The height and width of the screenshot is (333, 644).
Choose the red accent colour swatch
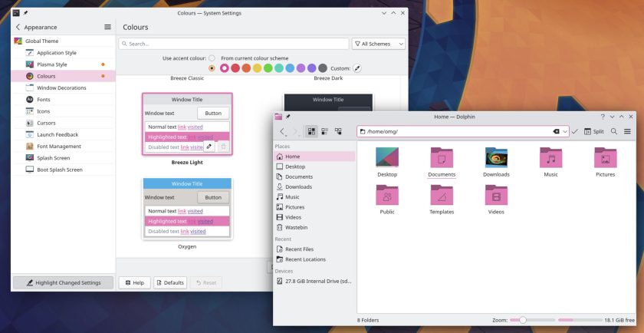(x=235, y=68)
